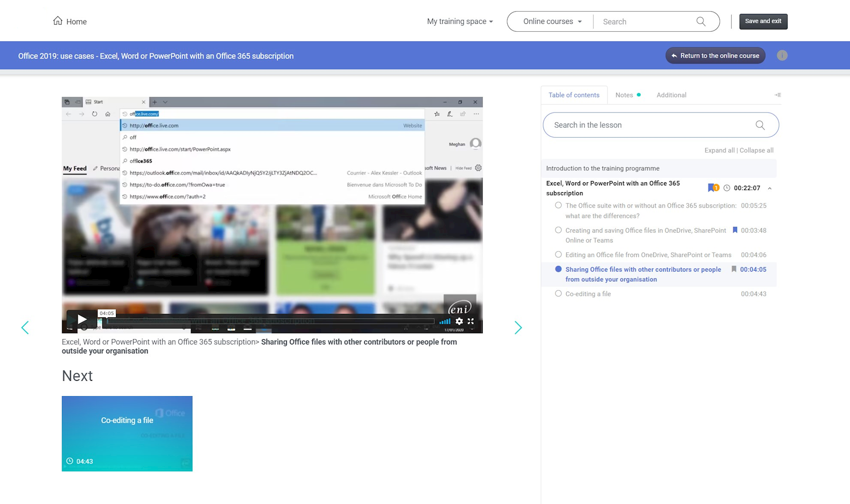850x504 pixels.
Task: Click bookmark on Creating and saving lesson
Action: click(x=735, y=230)
